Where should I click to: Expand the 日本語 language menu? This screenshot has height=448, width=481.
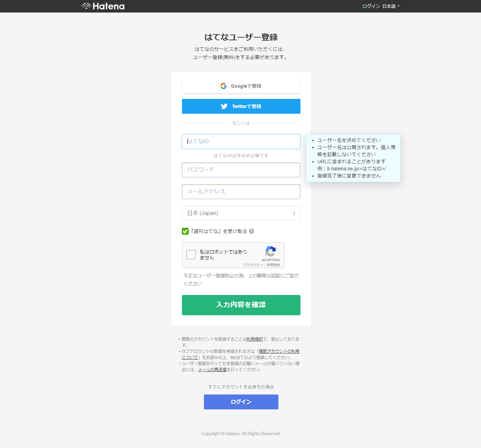(x=391, y=6)
